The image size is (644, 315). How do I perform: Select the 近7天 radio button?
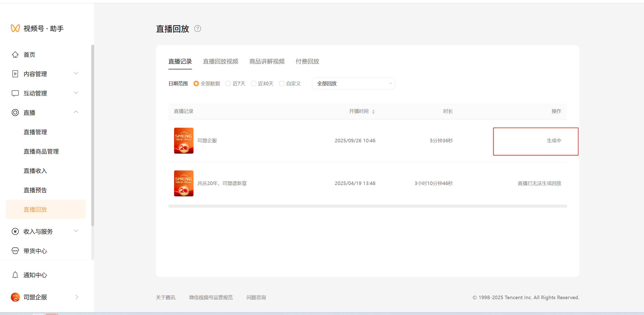pyautogui.click(x=228, y=83)
